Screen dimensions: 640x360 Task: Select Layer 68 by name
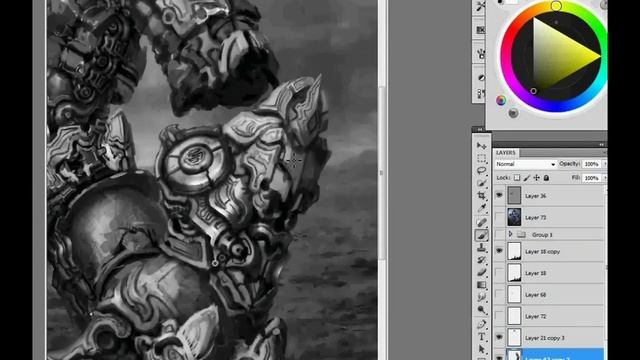pyautogui.click(x=536, y=295)
